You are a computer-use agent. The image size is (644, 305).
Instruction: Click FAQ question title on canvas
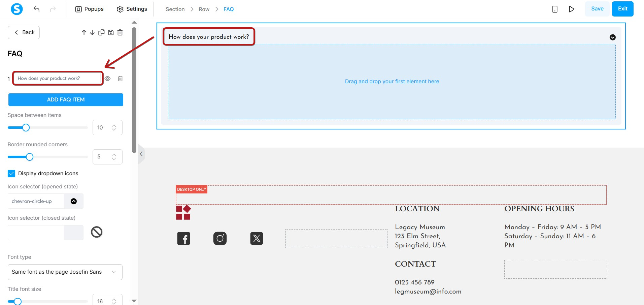click(209, 37)
